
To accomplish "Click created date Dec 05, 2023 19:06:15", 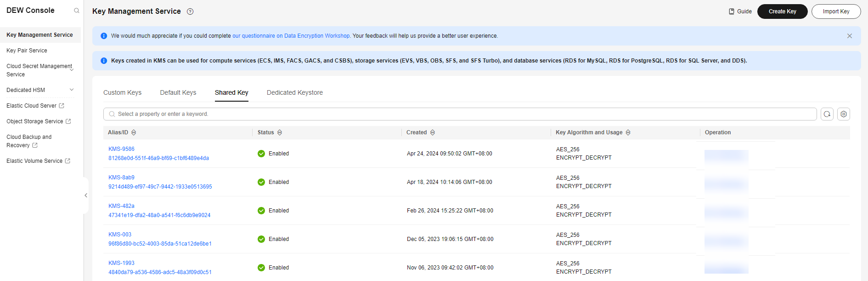I will 450,239.
